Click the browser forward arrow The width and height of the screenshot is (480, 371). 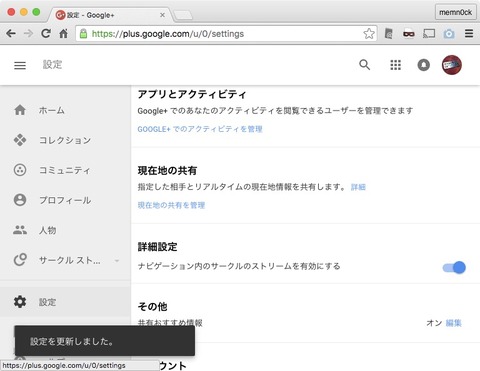coord(28,33)
